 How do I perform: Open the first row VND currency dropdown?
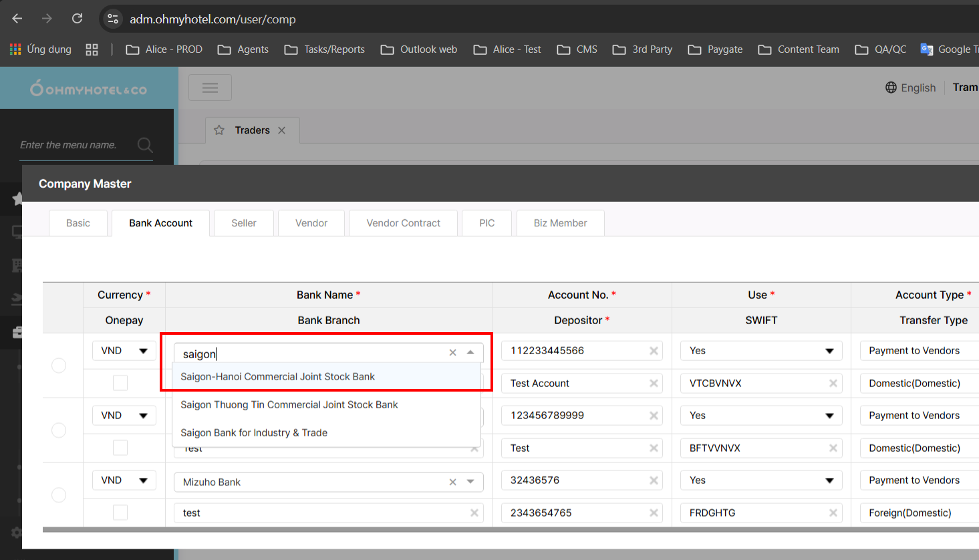point(124,351)
